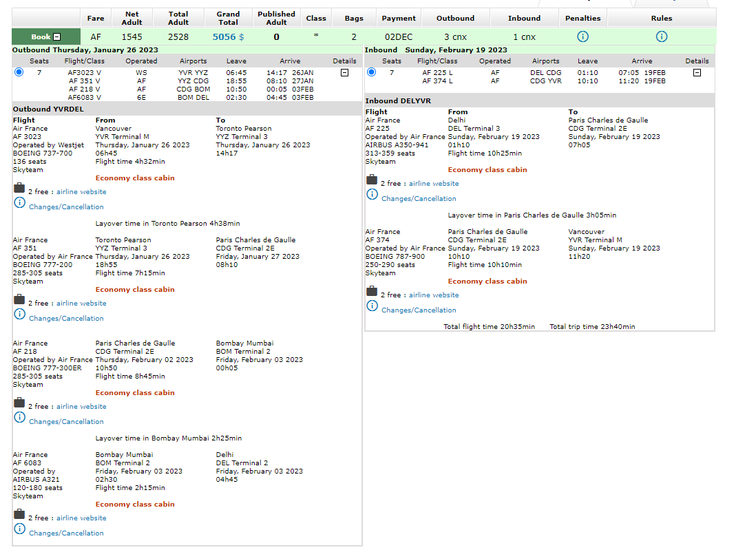Open Changes/Cancellation link for AF 6083
756x552 pixels.
click(x=66, y=533)
